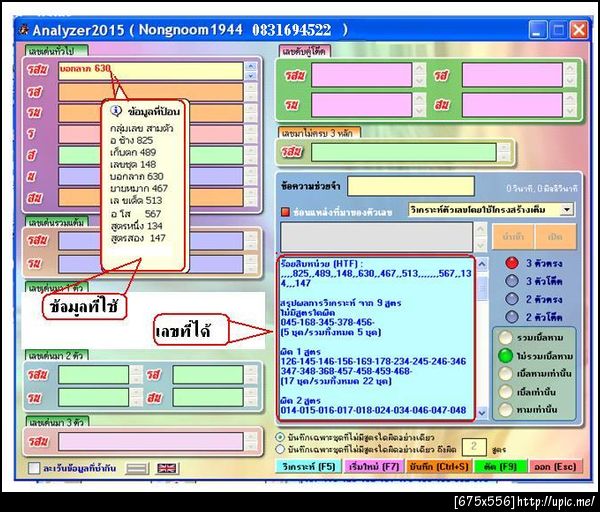The height and width of the screenshot is (512, 600).
Task: Click down spinner of top รสน field in เลขเด่นทั่วไป
Action: tap(251, 76)
